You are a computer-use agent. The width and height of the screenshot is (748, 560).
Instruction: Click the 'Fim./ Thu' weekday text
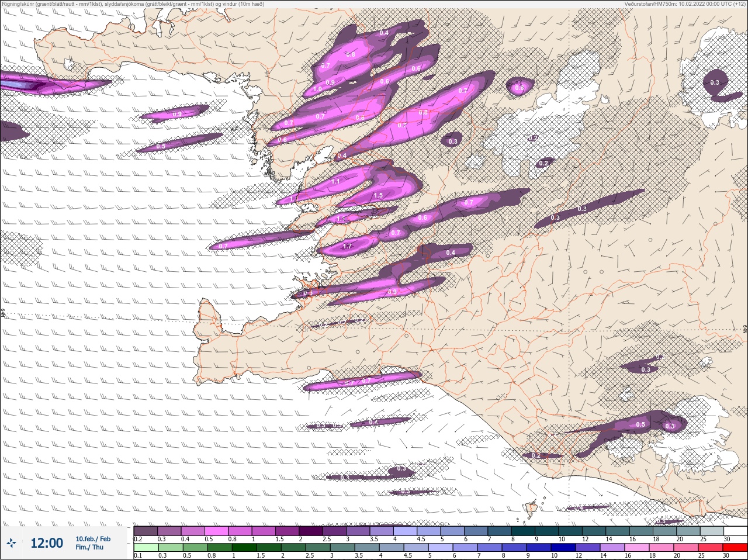pyautogui.click(x=89, y=547)
